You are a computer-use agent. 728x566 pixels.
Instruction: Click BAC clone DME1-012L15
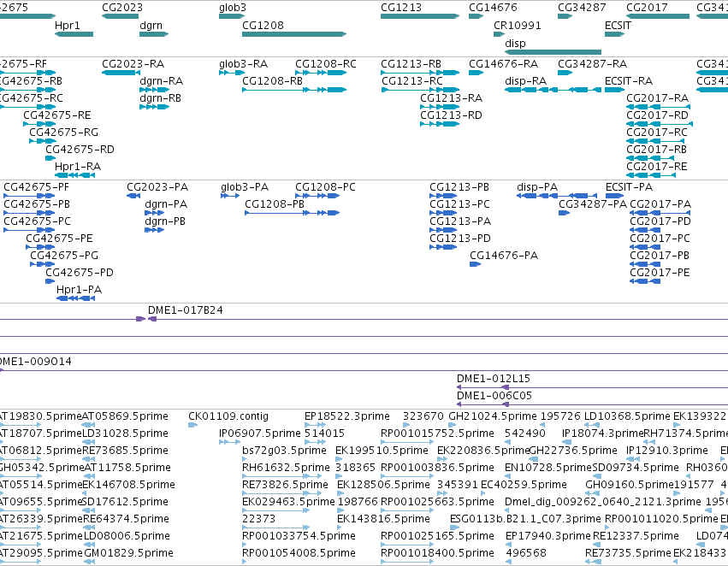494,379
